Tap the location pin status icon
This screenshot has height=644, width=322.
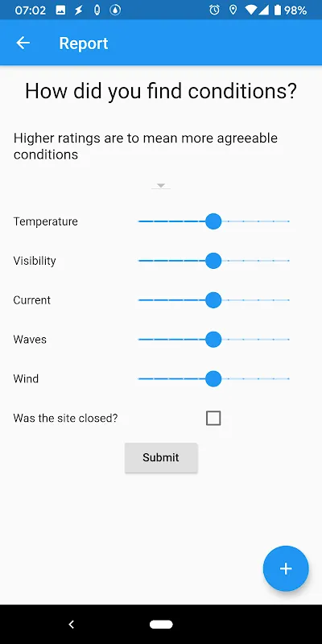pos(233,10)
